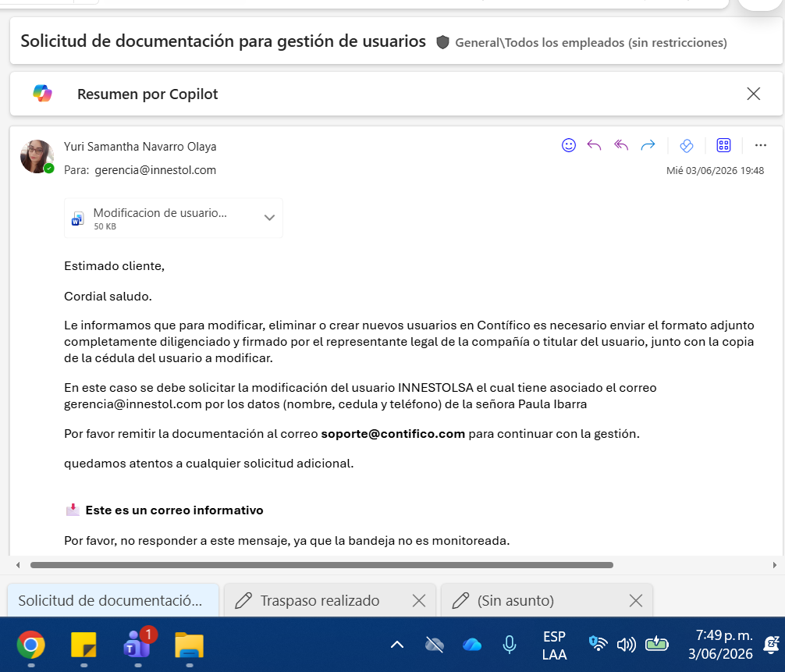Click the Copilot icon in the message toolbar
This screenshot has height=672, width=785.
[687, 146]
